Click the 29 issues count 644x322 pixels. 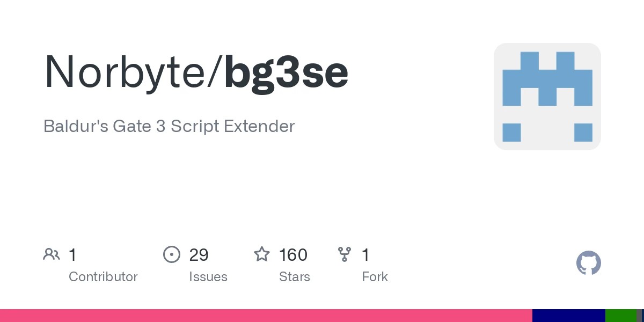coord(199,255)
